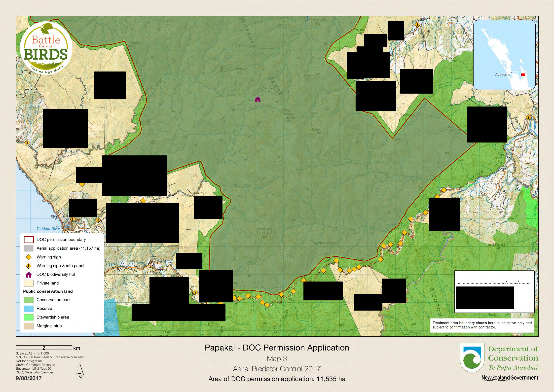Click 'Area of DOC permission application: 11,535 ha'
This screenshot has width=554, height=392.
click(x=277, y=379)
